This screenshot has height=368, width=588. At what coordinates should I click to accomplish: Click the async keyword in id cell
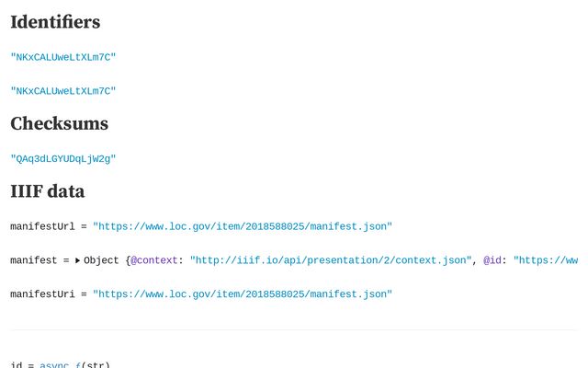[x=54, y=364]
